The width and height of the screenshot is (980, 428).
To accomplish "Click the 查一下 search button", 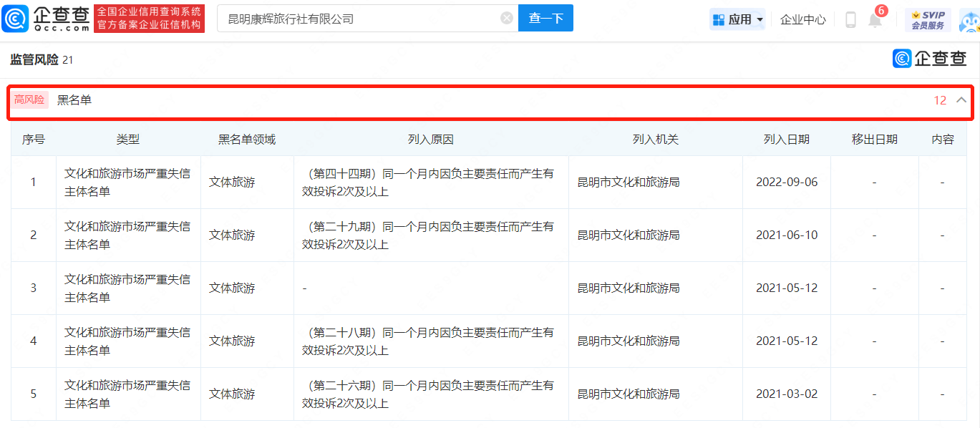I will [545, 19].
